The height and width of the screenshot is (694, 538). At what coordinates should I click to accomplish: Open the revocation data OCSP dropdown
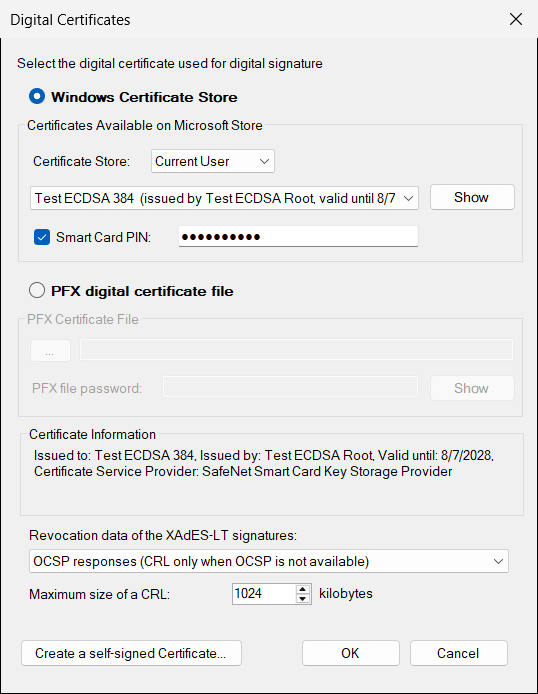coord(269,561)
